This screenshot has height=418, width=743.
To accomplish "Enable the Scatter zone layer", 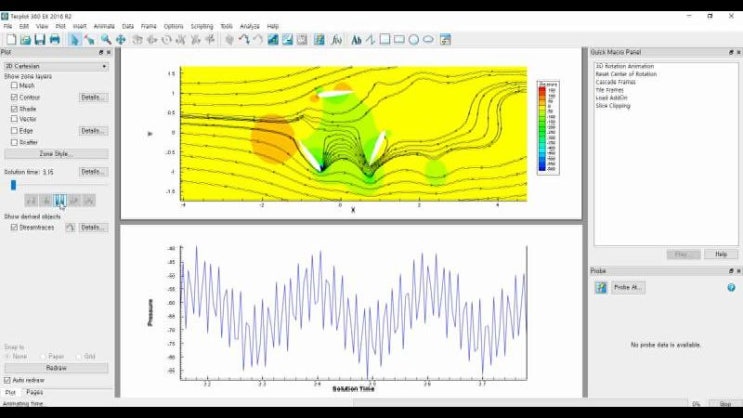I will 14,142.
